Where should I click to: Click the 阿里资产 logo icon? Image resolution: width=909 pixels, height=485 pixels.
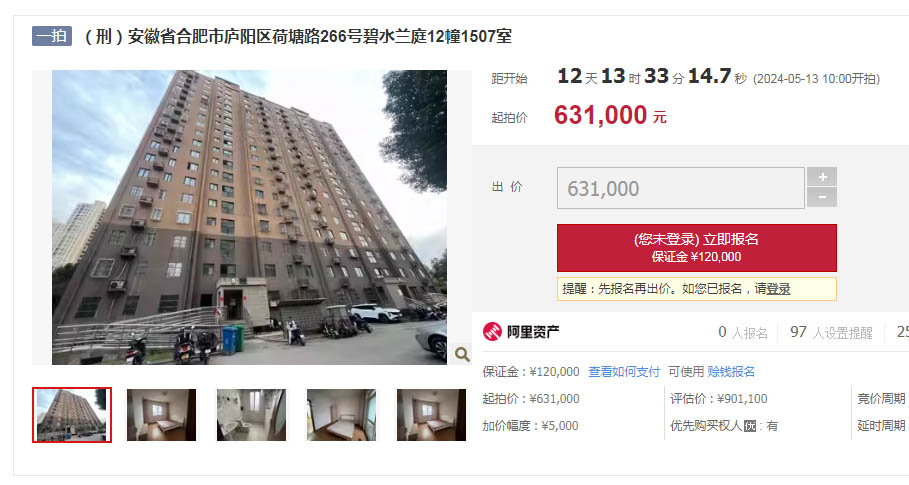[492, 331]
